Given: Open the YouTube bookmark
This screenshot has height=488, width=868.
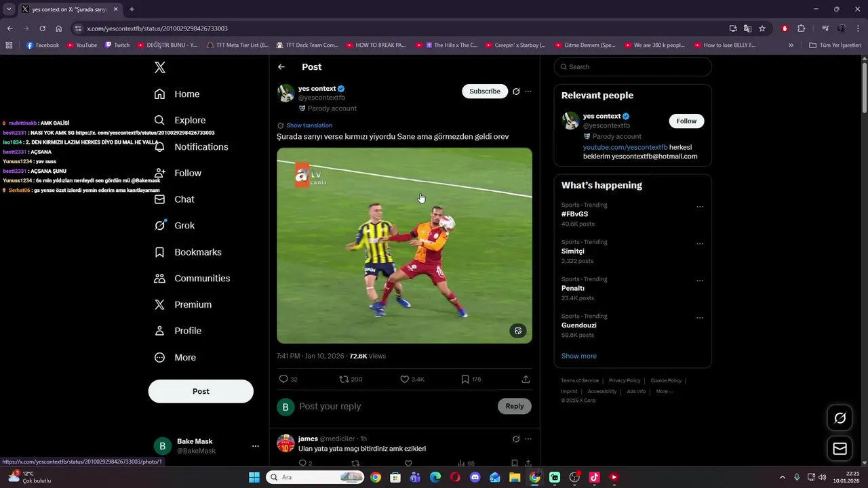Looking at the screenshot, I should (x=82, y=45).
